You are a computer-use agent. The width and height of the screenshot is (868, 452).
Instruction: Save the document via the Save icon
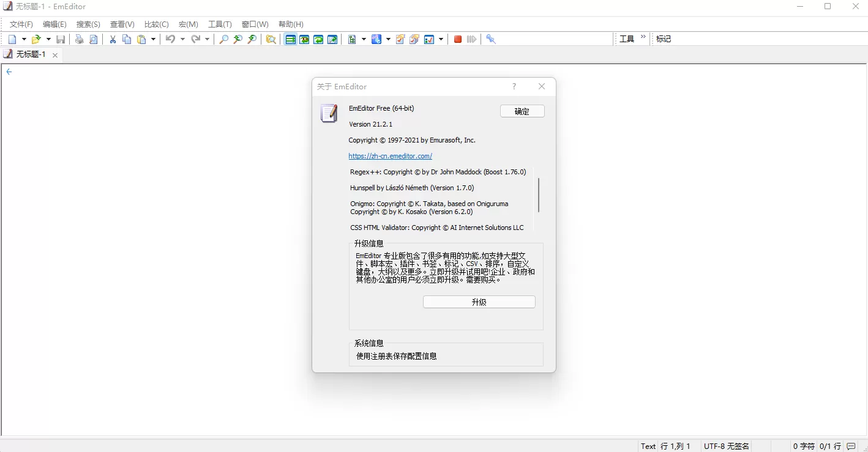pos(60,39)
